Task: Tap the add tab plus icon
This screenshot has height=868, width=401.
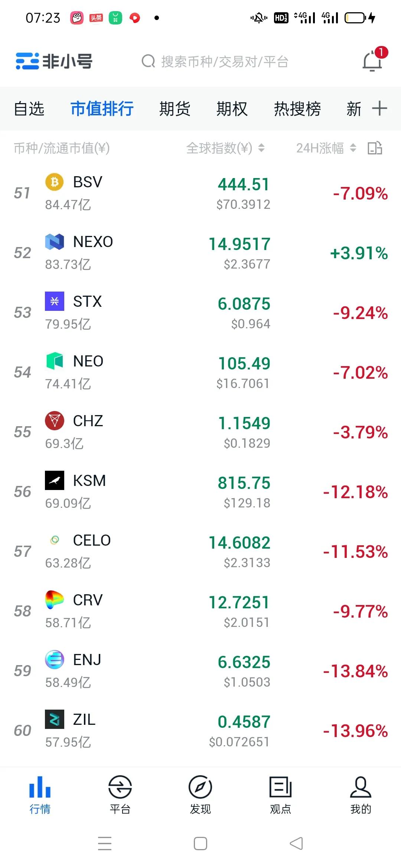Action: [379, 108]
